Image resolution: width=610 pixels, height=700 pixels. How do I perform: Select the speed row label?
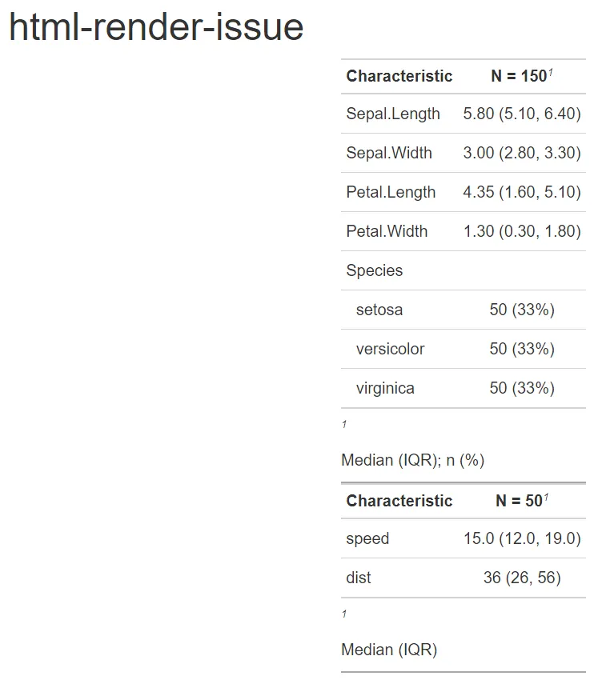click(367, 538)
